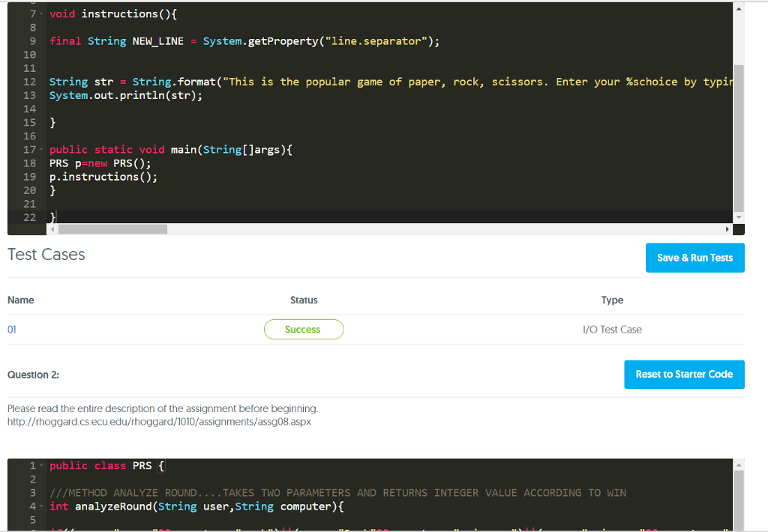Viewport: 768px width, 532px height.
Task: Click the up arrow of the bottom editor scrollbar
Action: pyautogui.click(x=737, y=465)
